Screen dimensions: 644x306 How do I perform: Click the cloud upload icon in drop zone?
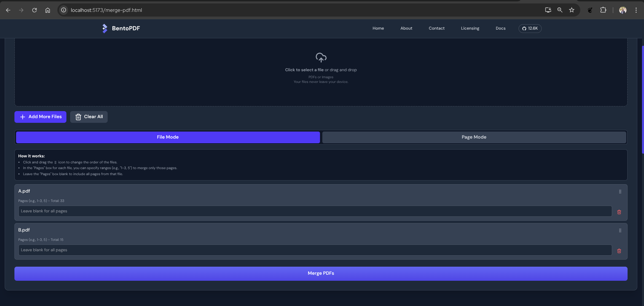click(321, 58)
